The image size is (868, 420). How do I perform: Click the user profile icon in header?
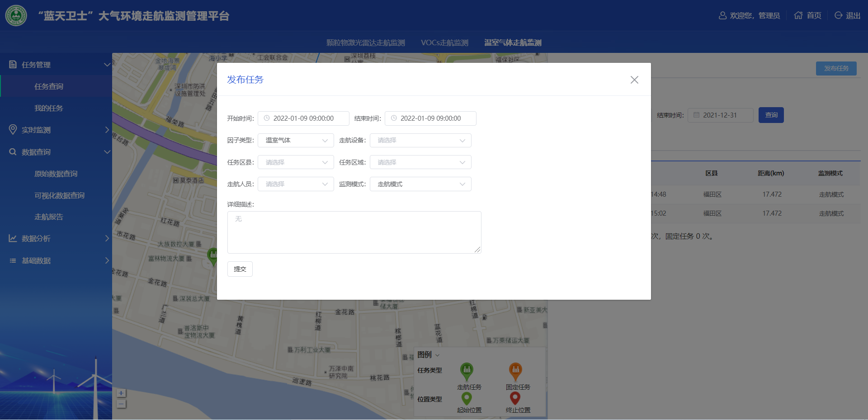click(722, 15)
